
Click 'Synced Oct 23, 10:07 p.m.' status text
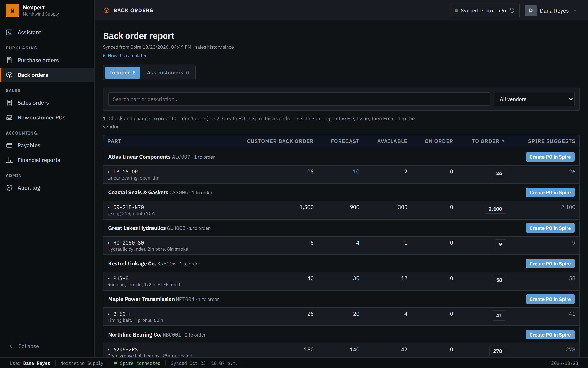[x=204, y=363]
